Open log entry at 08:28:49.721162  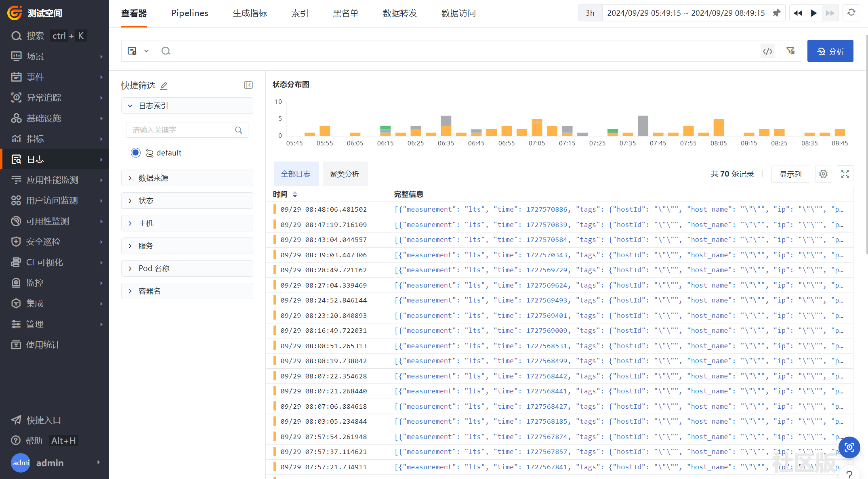[x=559, y=270]
